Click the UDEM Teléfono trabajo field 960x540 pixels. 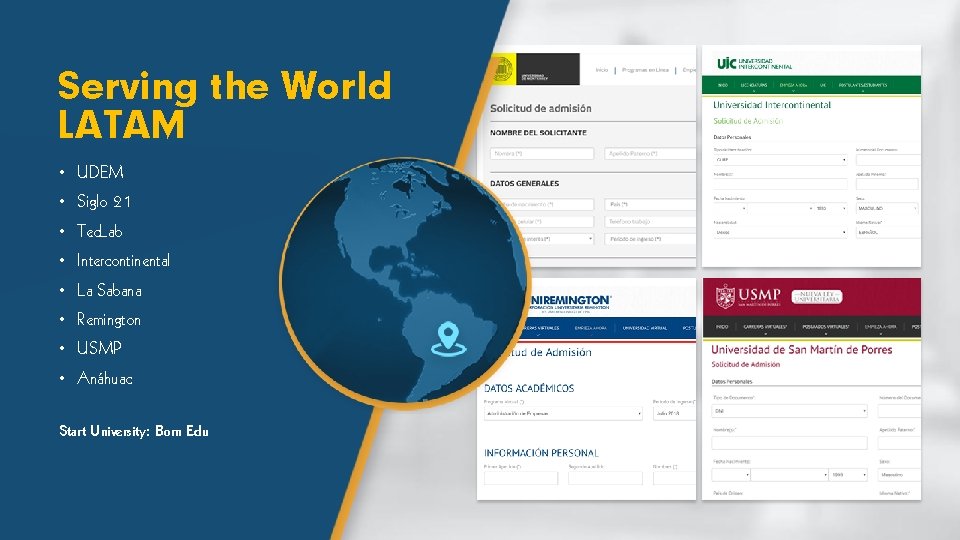pos(650,222)
